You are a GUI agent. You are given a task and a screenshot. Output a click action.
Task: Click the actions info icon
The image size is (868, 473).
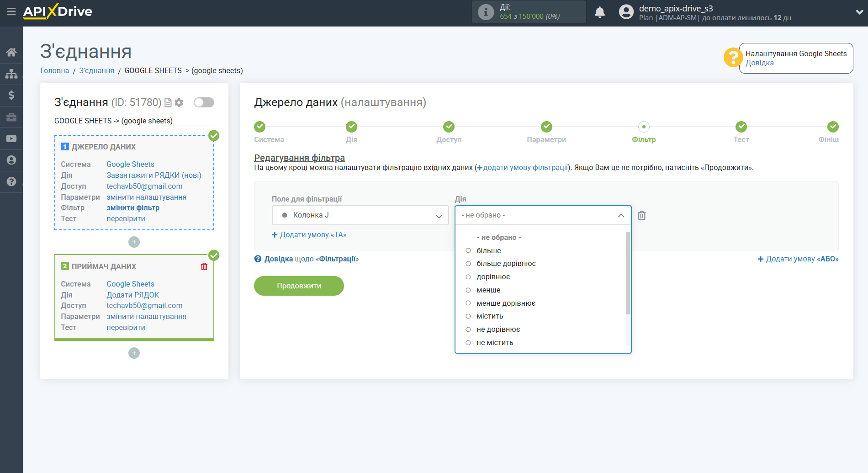(486, 12)
